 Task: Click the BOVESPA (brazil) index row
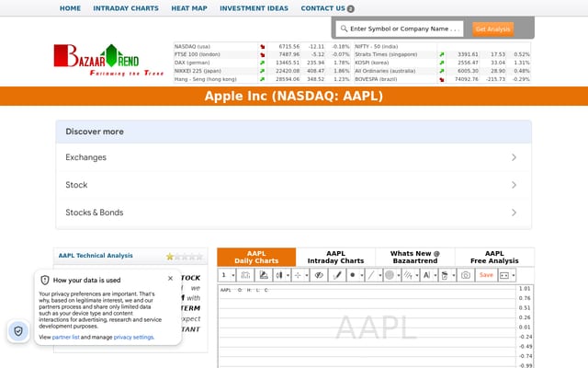[443, 79]
